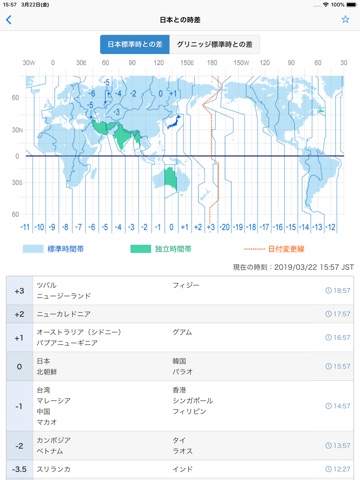
Task: Select 北朝鮮 entry
Action: 47,372
